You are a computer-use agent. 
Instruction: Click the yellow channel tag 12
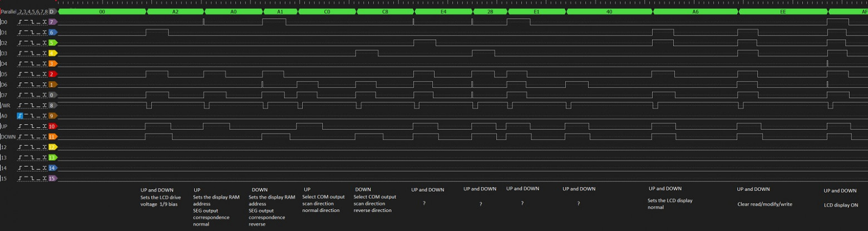[52, 147]
